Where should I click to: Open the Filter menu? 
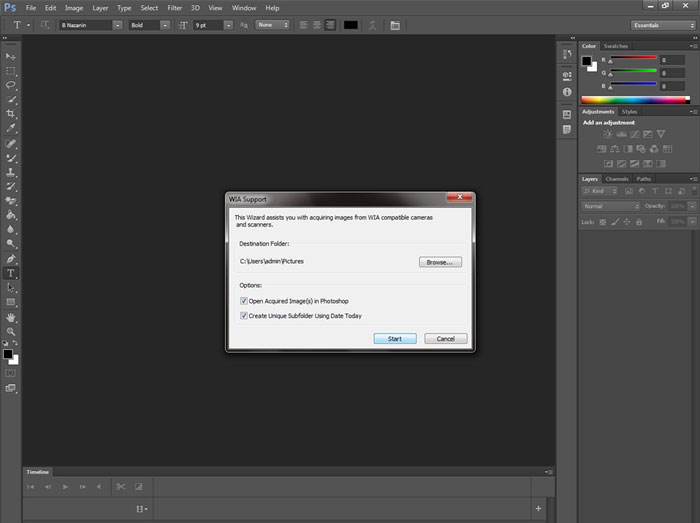pyautogui.click(x=175, y=8)
